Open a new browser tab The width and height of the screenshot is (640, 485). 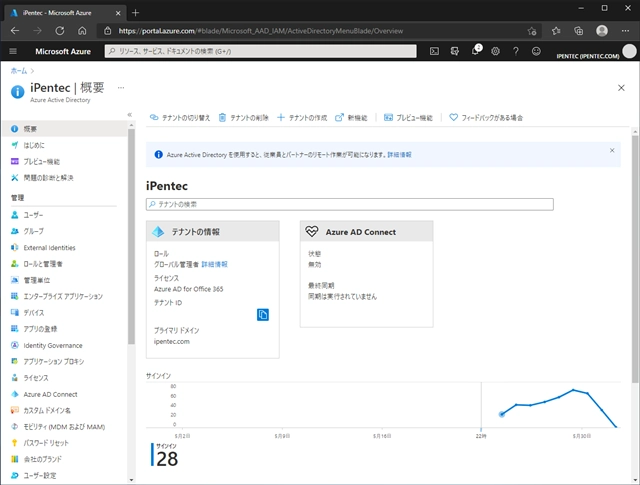click(136, 13)
